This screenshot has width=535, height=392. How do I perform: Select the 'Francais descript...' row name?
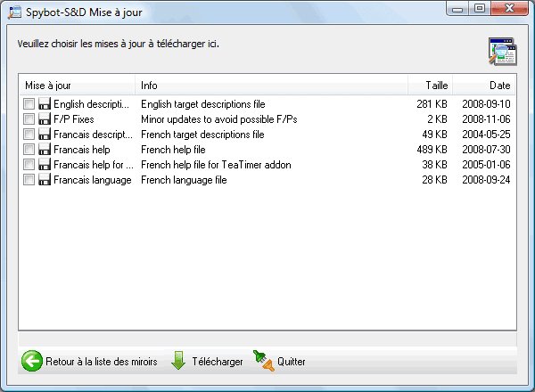coord(93,135)
